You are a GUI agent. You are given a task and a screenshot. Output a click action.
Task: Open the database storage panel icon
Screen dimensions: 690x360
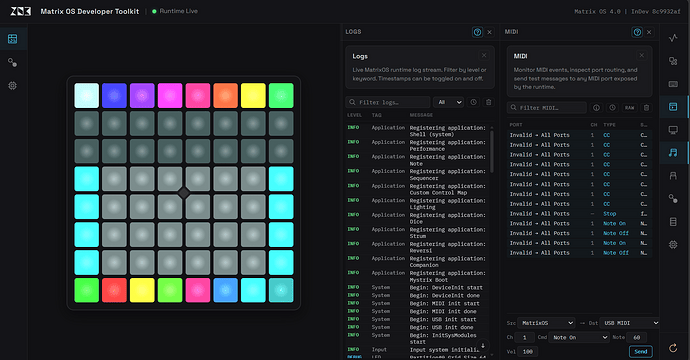673,221
